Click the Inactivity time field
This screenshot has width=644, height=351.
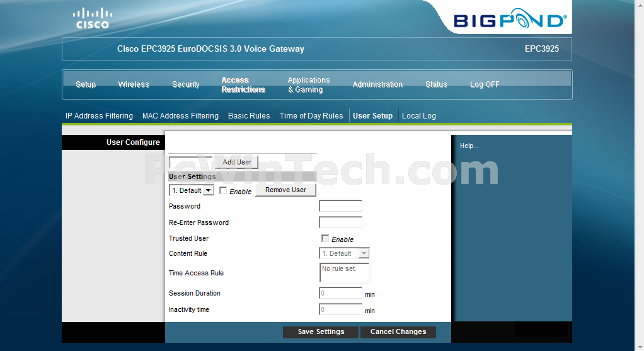point(340,309)
